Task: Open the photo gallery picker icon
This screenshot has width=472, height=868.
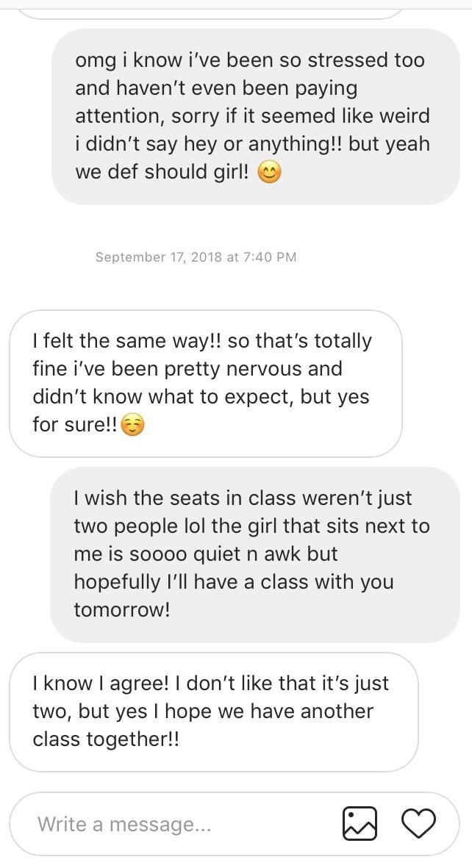Action: [360, 824]
